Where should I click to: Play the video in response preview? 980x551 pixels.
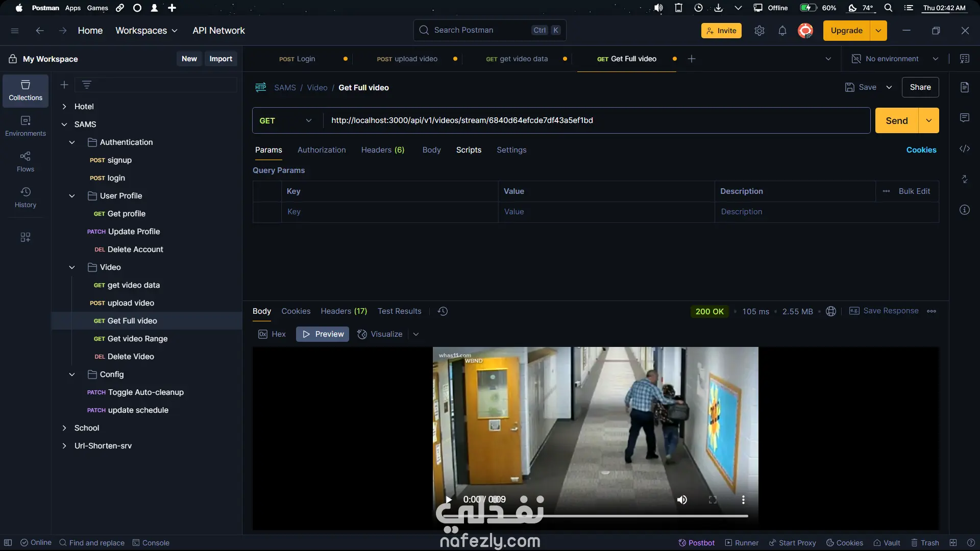pos(449,499)
